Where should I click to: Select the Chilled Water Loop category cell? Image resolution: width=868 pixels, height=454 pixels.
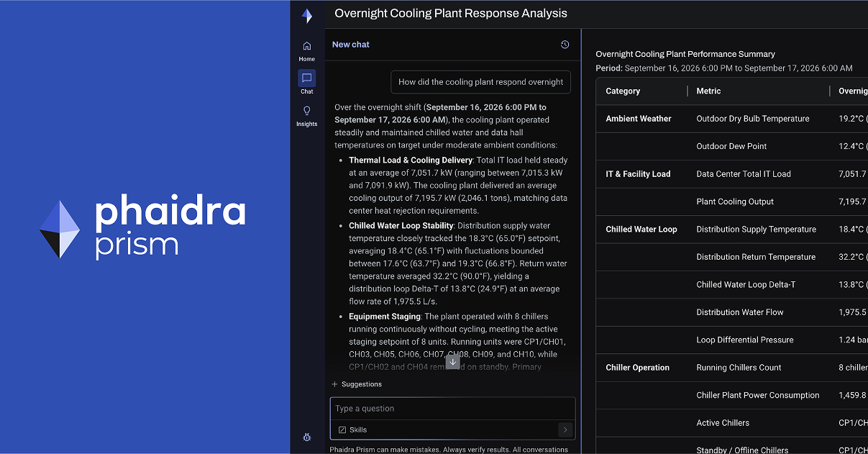click(641, 230)
